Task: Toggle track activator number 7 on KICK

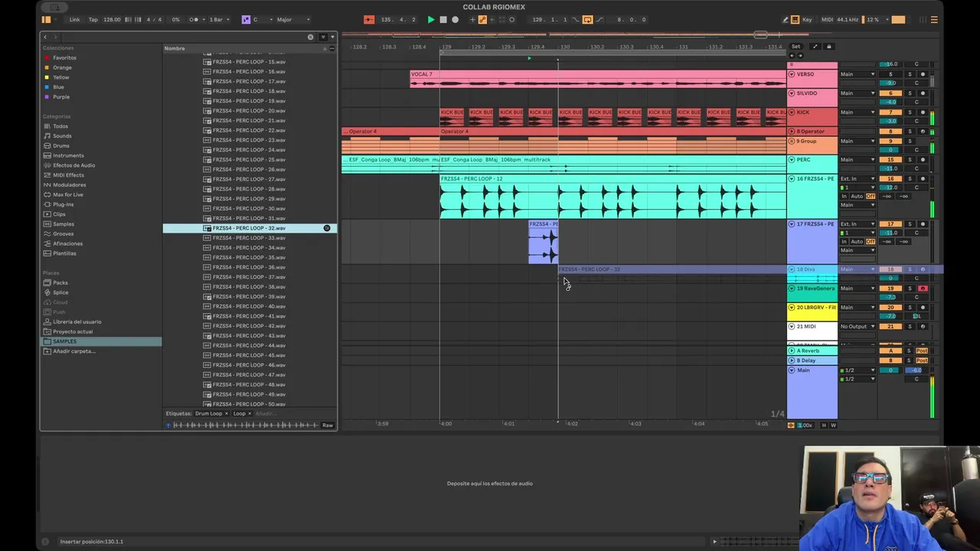Action: point(890,112)
